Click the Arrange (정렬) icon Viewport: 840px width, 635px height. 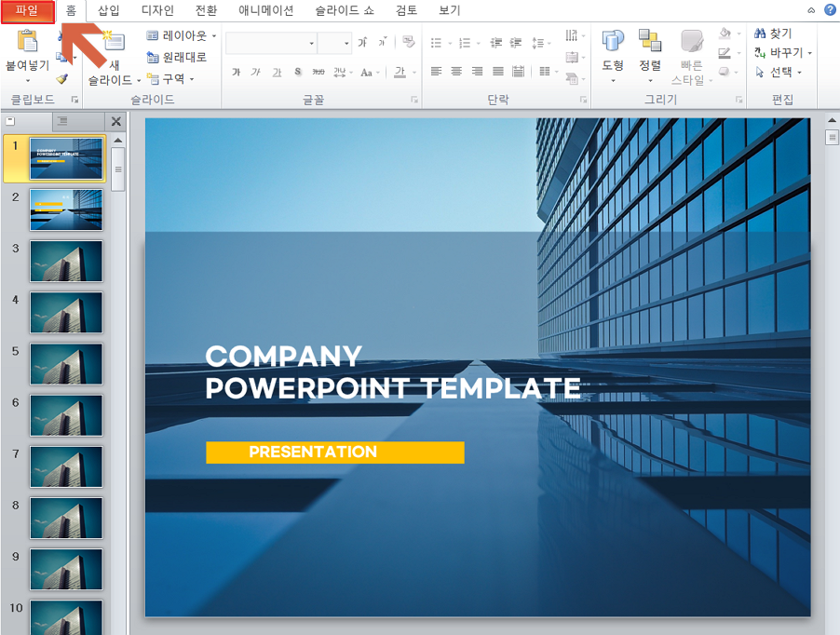coord(650,41)
